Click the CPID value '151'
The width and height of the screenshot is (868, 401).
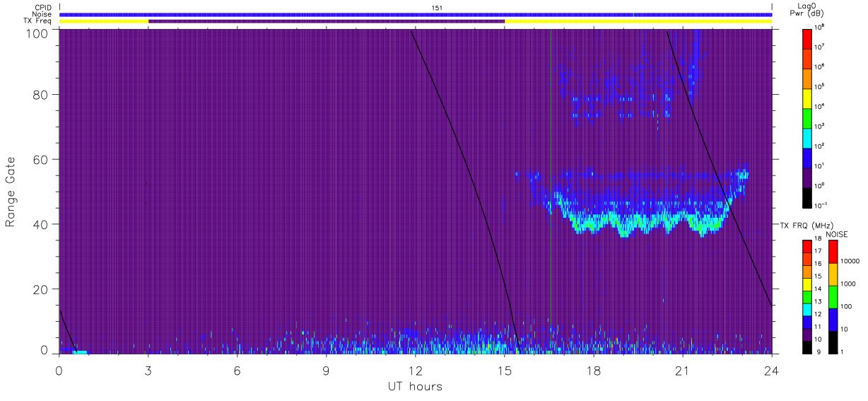(x=438, y=8)
